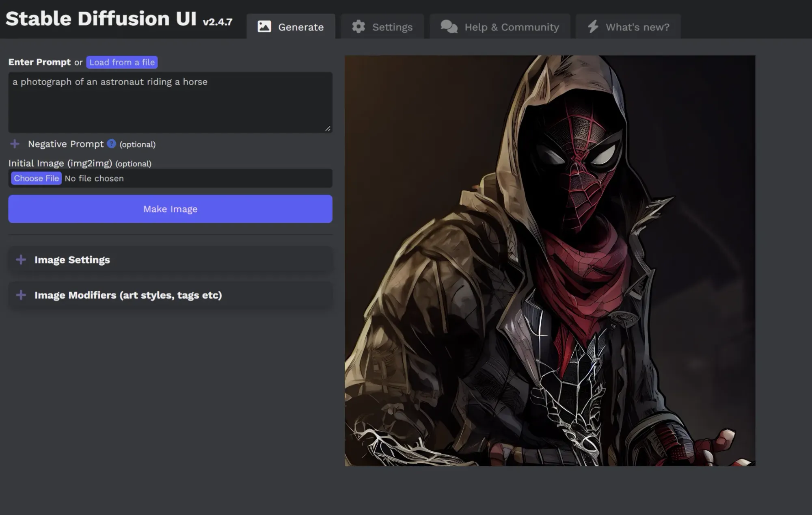Expand Negative Prompt with the plus icon
This screenshot has height=515, width=812.
[15, 144]
